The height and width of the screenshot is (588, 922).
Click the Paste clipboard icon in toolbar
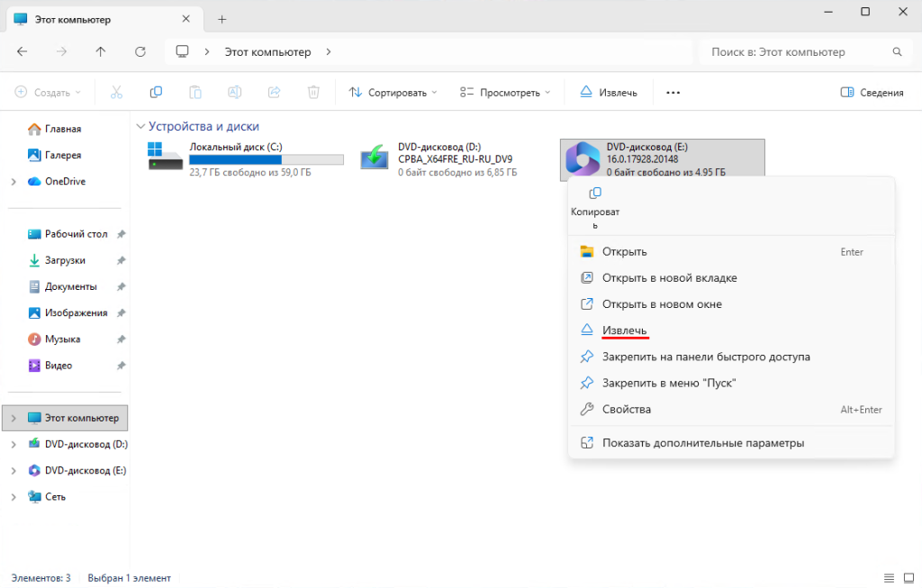click(x=195, y=93)
